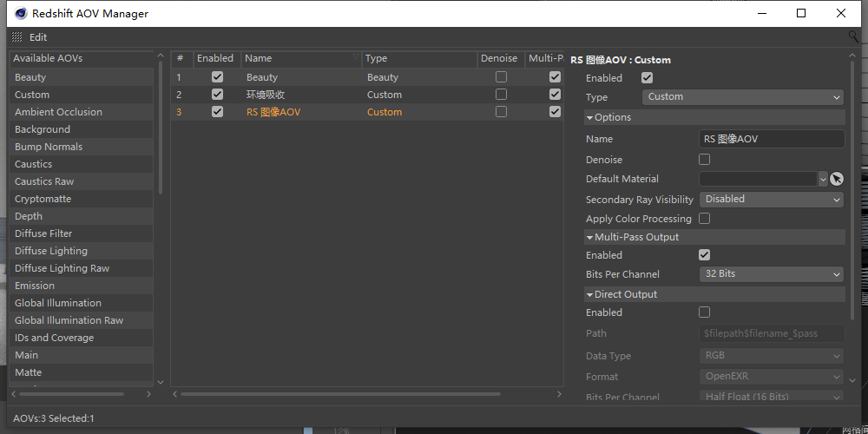Toggle Multi-Pass Output Enabled checkbox
This screenshot has width=868, height=434.
point(704,255)
